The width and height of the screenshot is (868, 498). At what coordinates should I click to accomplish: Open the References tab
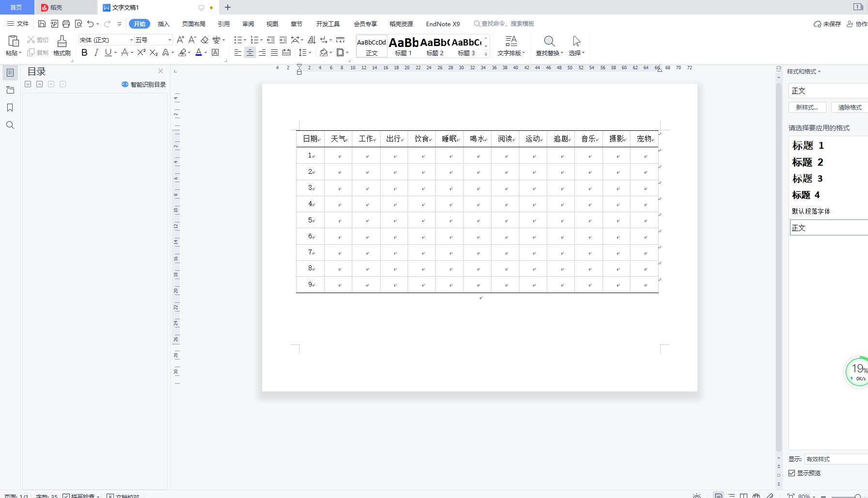point(224,24)
